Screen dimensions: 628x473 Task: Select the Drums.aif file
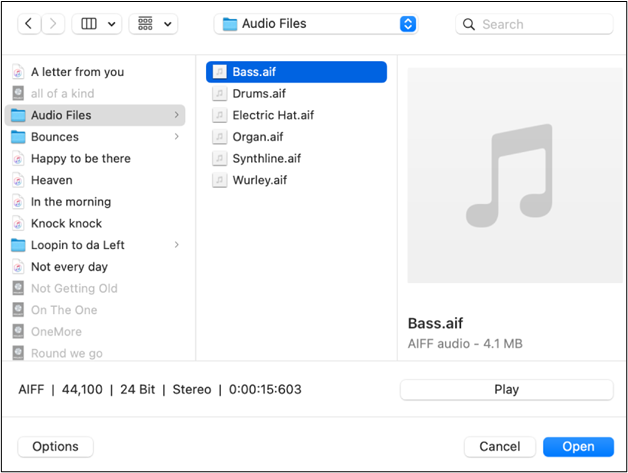296,94
